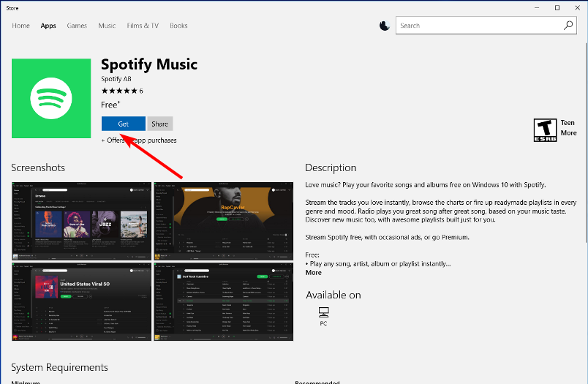Viewport: 588px width, 384px height.
Task: Open the Books tab
Action: pyautogui.click(x=178, y=26)
